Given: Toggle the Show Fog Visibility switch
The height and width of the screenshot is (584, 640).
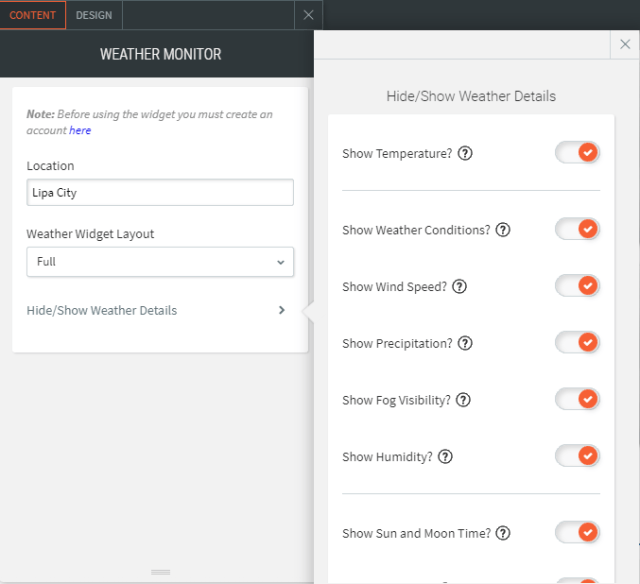Looking at the screenshot, I should click(577, 400).
